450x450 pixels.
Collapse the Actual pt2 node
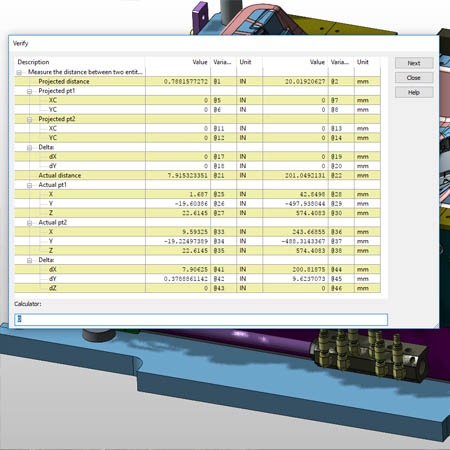[x=30, y=223]
